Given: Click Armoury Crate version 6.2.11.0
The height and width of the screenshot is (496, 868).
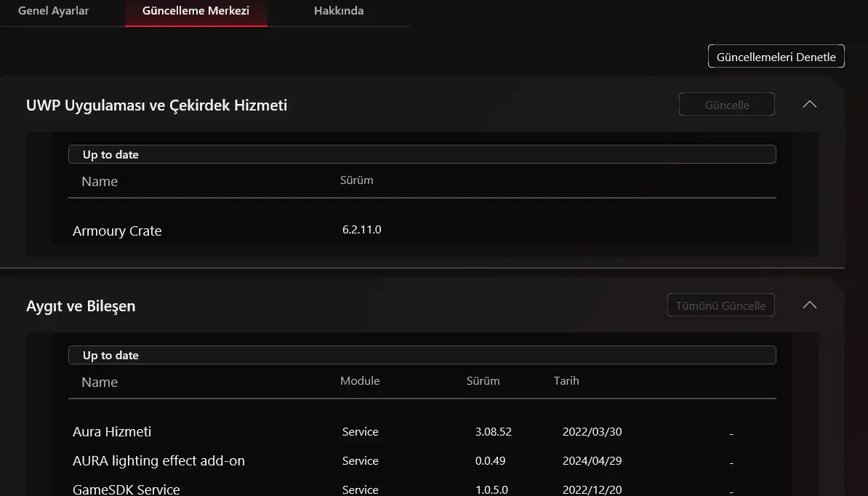Looking at the screenshot, I should (361, 230).
